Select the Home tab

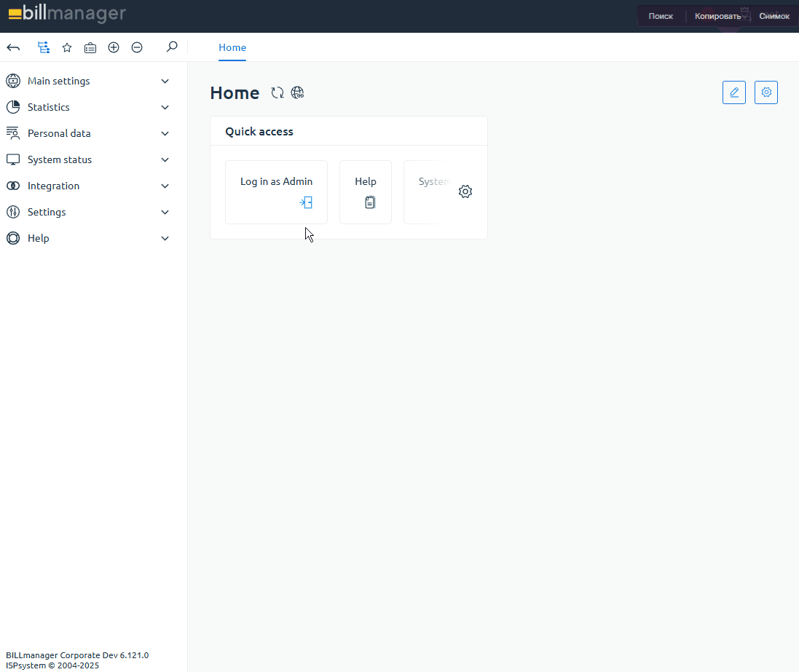click(232, 47)
